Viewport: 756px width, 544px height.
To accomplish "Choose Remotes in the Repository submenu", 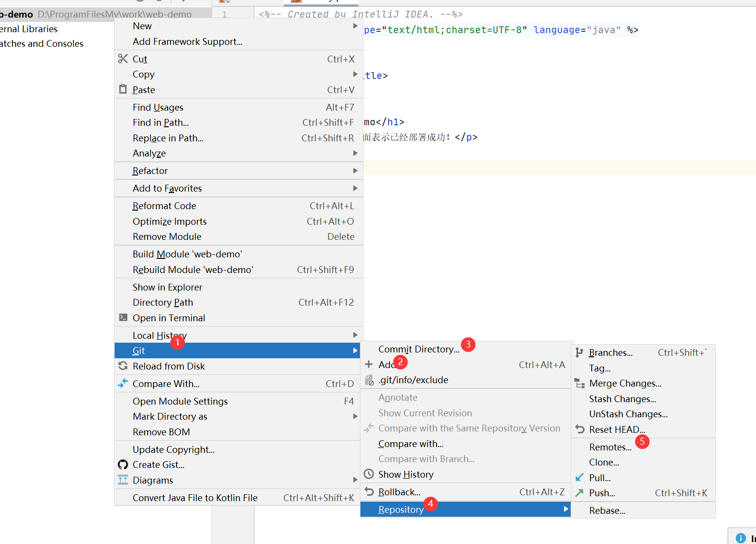I will (643, 447).
